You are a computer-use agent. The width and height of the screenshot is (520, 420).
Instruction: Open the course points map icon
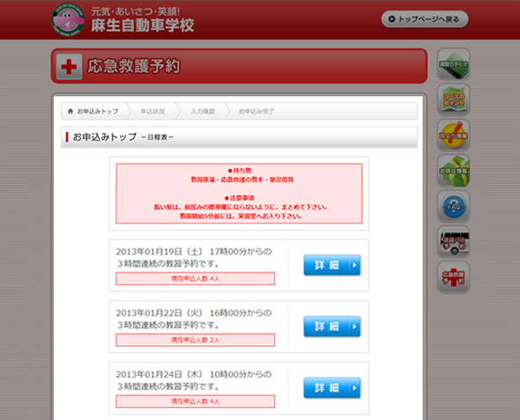click(453, 99)
